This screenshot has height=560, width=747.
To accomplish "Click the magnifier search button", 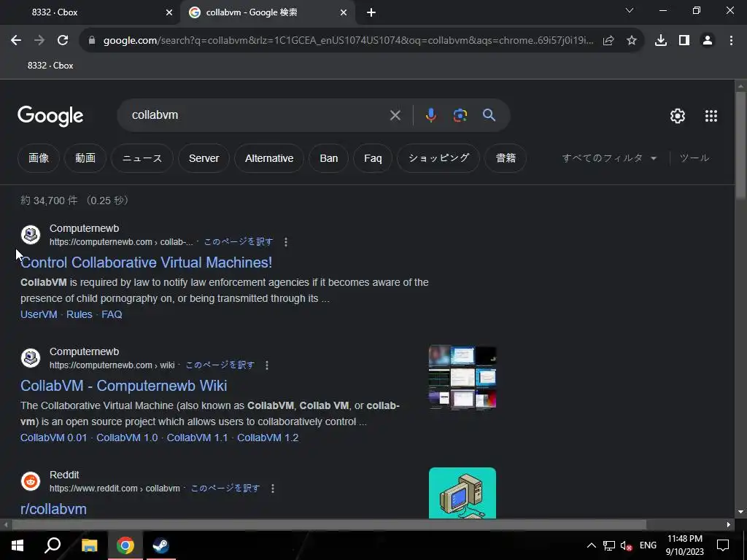I will [489, 114].
